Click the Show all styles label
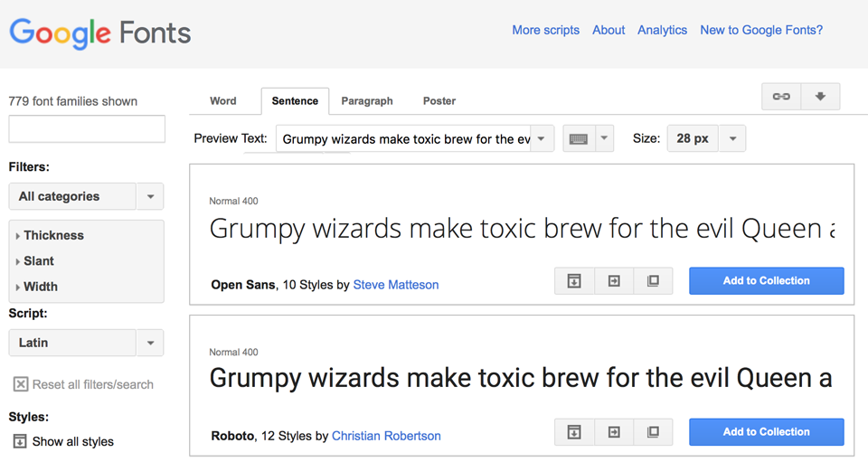868x462 pixels. [x=73, y=441]
